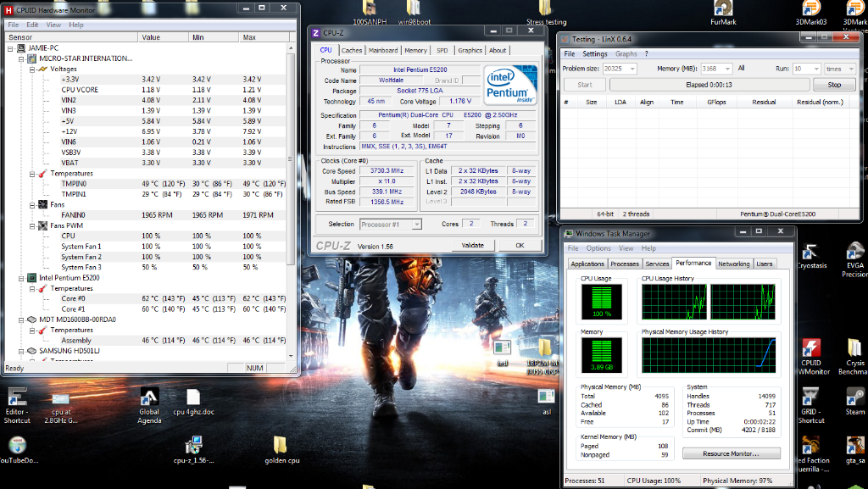Click the SAMSUNG HD501LJ drive icon in tree
This screenshot has width=868, height=489.
[31, 351]
